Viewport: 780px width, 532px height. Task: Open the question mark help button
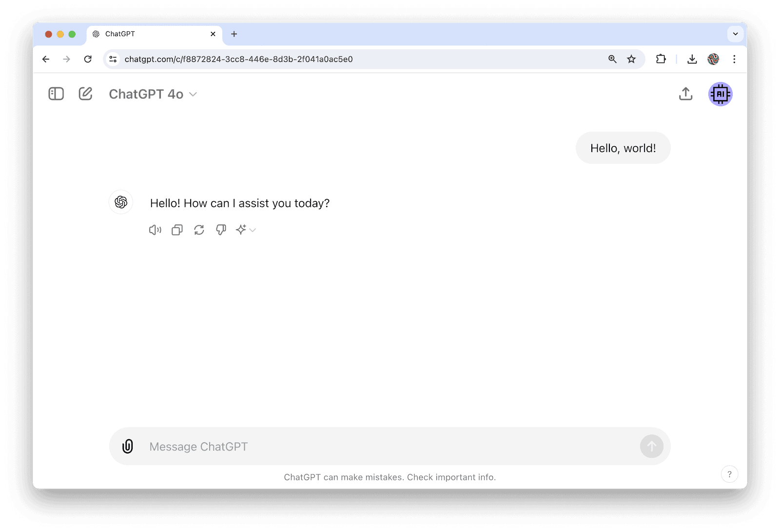[x=729, y=474]
